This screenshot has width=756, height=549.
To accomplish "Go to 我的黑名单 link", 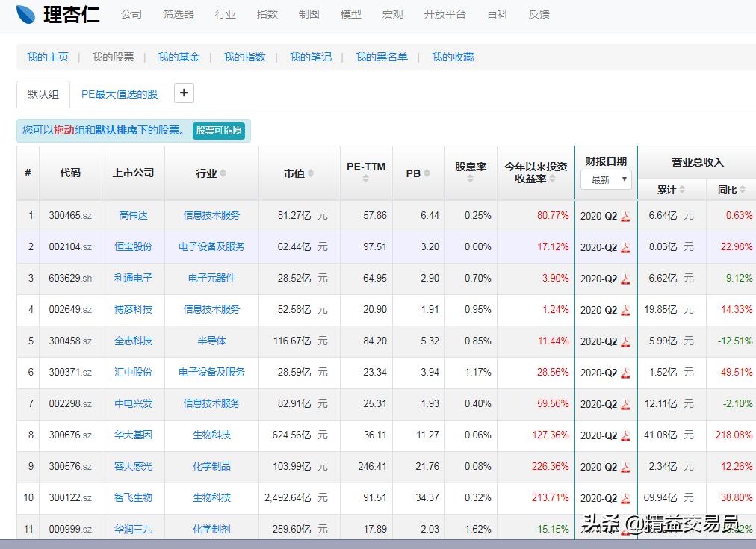I will coord(382,58).
